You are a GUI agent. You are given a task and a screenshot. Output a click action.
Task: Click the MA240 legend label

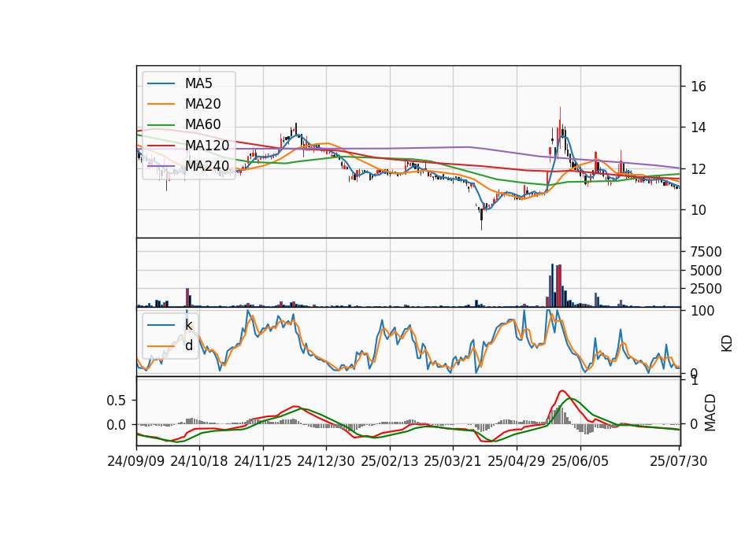[x=207, y=166]
